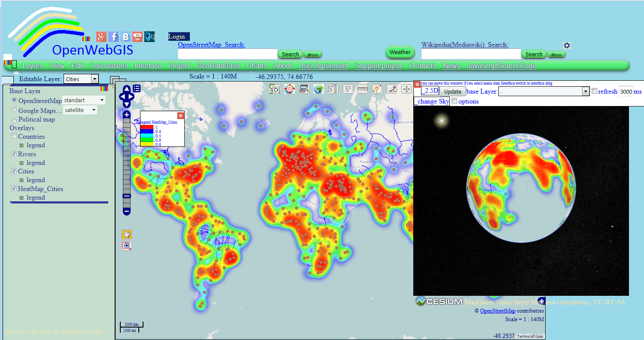644x340 pixels.
Task: Select the hand pan tool on the map
Action: click(x=126, y=234)
